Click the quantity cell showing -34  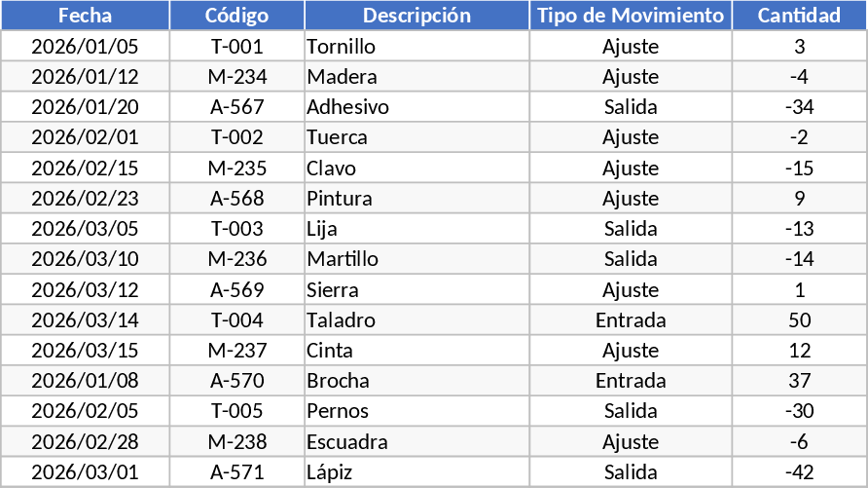[x=799, y=107]
